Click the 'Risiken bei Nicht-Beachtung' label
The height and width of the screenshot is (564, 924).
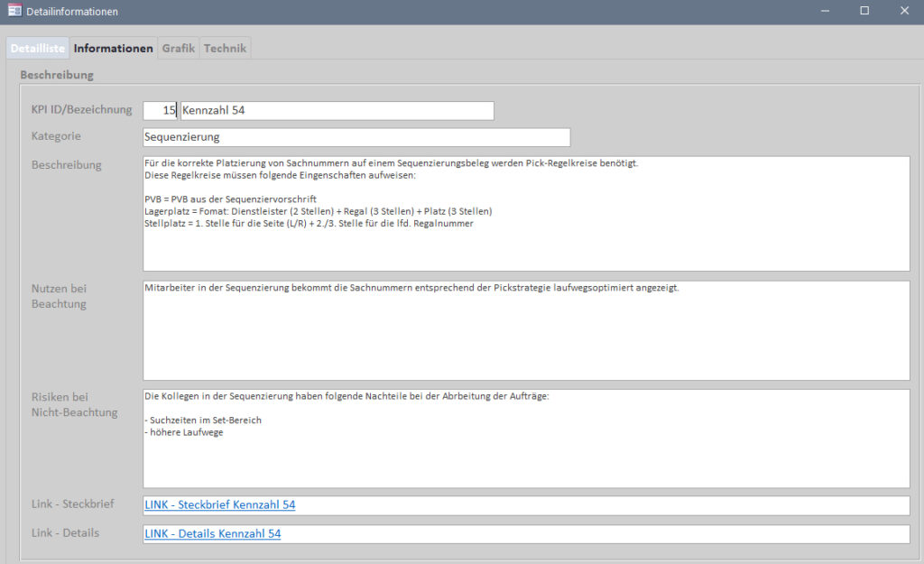tap(74, 404)
